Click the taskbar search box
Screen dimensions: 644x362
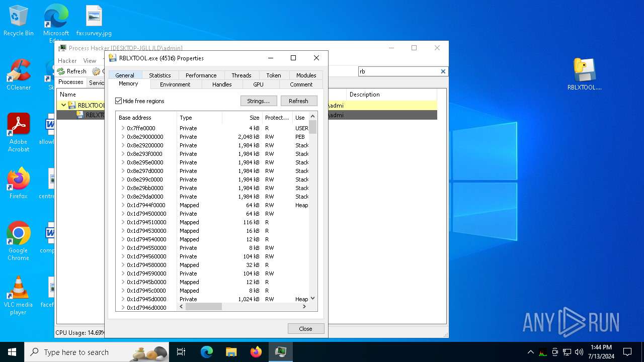click(97, 352)
